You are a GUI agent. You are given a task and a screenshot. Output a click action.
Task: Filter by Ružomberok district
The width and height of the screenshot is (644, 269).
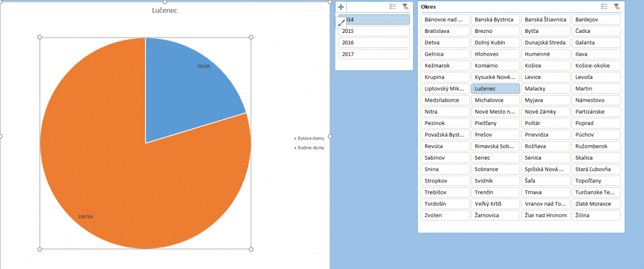(596, 146)
